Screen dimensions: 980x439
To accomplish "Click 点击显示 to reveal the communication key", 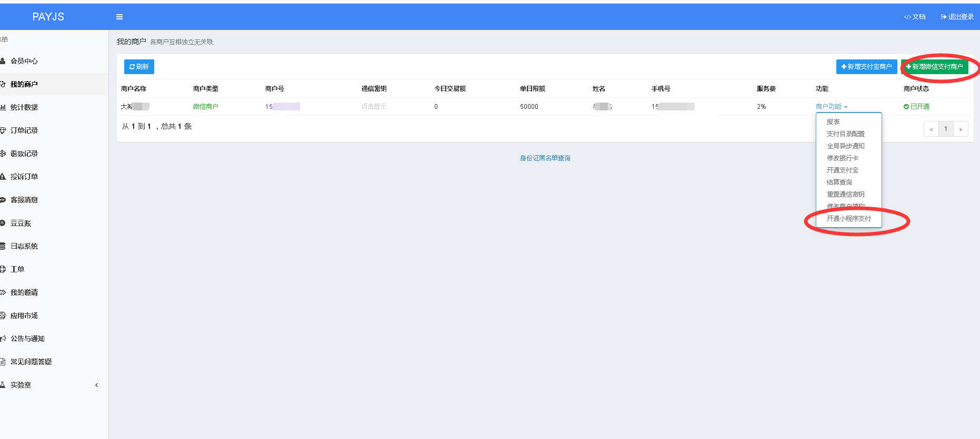I will click(x=374, y=107).
